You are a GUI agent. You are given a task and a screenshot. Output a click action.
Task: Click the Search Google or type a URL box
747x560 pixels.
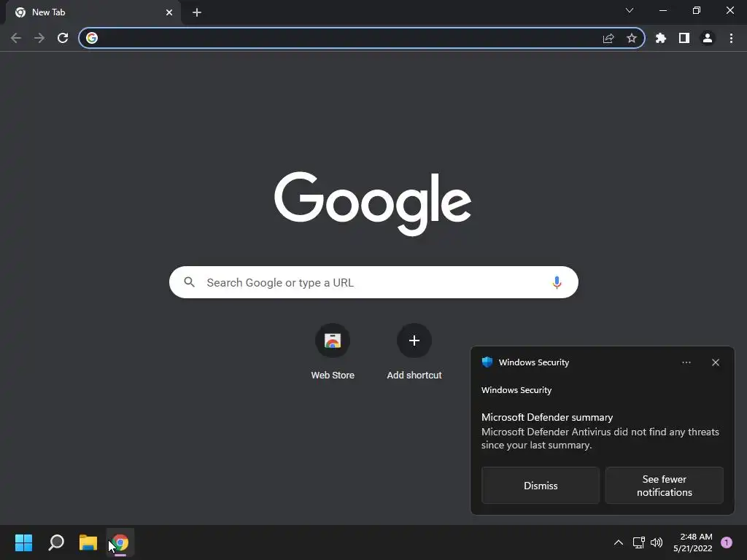coord(373,282)
